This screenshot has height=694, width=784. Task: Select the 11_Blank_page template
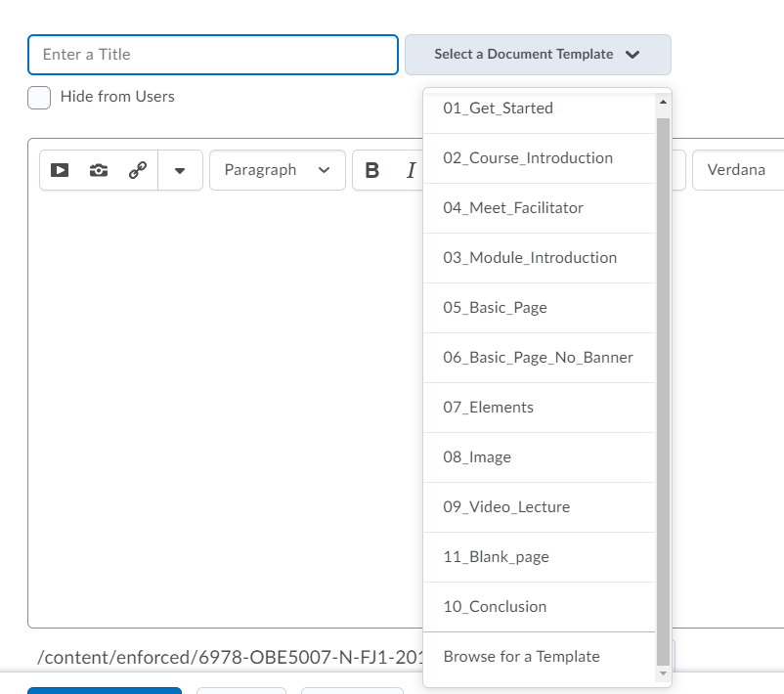pos(539,557)
